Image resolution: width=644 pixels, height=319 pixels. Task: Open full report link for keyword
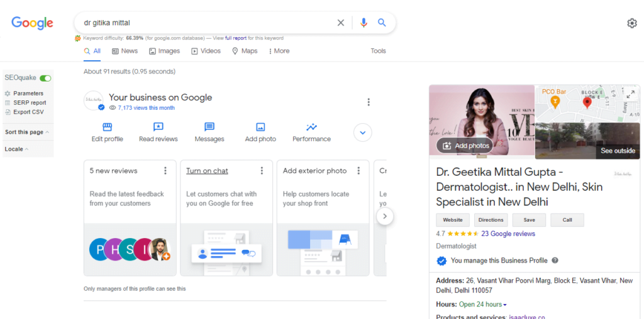pos(236,38)
